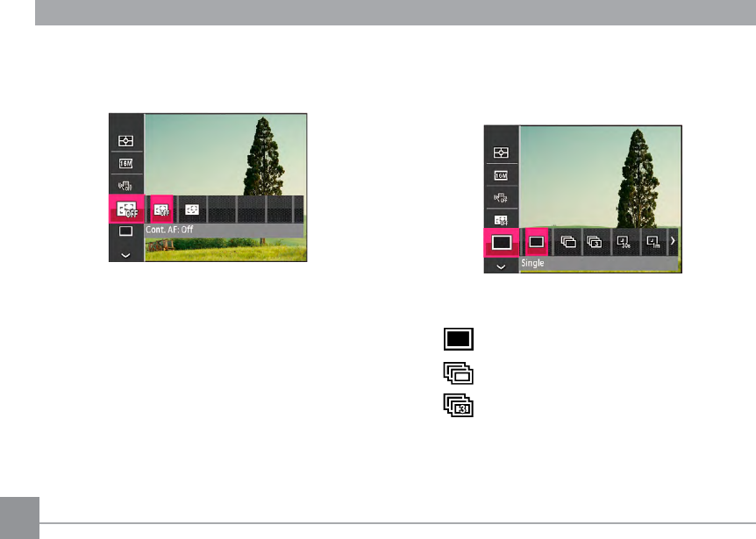756x539 pixels.
Task: Tap stabilization OFF icon in Cont. AF screen
Action: (125, 186)
